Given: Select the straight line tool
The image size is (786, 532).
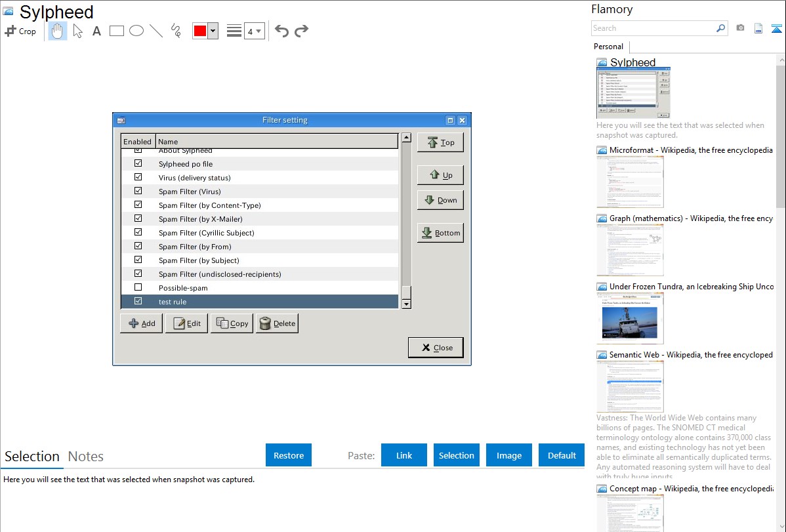Looking at the screenshot, I should 156,31.
